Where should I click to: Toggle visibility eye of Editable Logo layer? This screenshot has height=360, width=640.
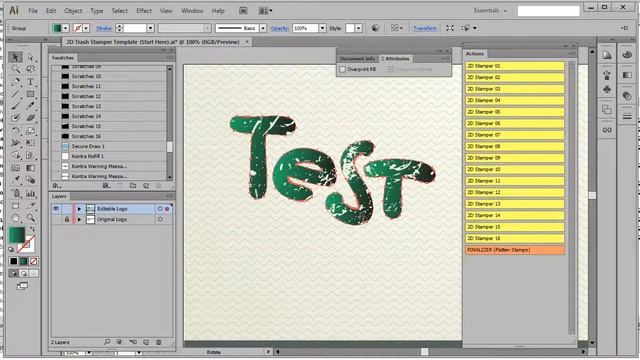click(56, 209)
